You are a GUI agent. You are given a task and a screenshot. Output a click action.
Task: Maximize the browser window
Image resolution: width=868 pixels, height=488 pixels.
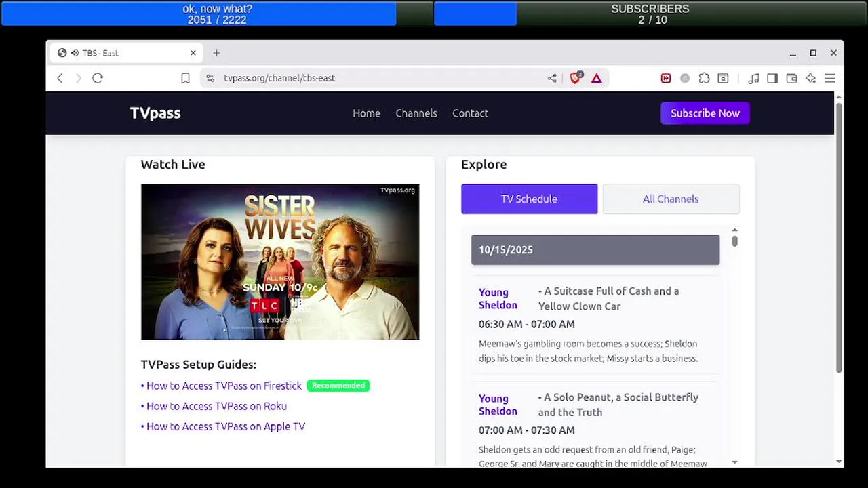pyautogui.click(x=813, y=53)
